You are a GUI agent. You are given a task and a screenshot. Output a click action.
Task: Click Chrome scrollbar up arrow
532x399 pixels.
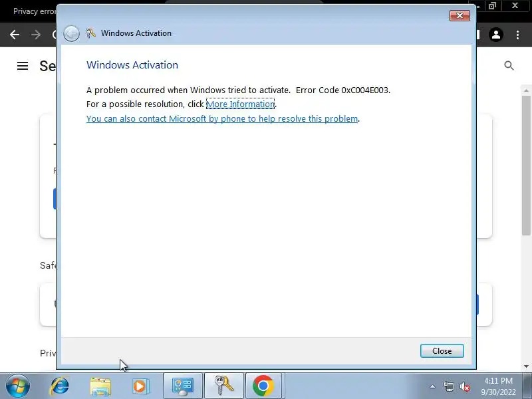coord(527,90)
